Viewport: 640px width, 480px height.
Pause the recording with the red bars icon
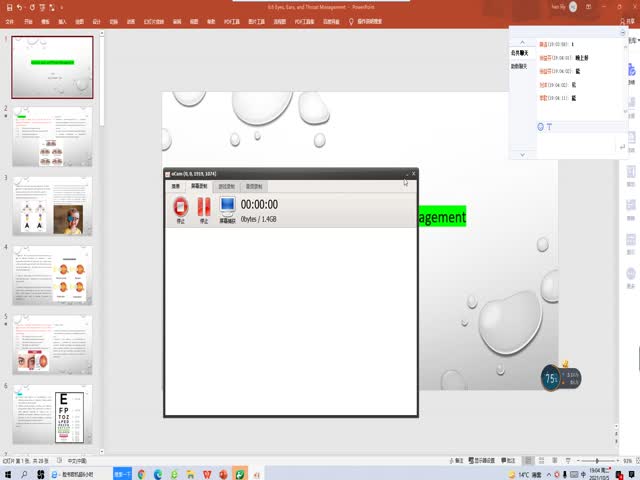[x=204, y=207]
